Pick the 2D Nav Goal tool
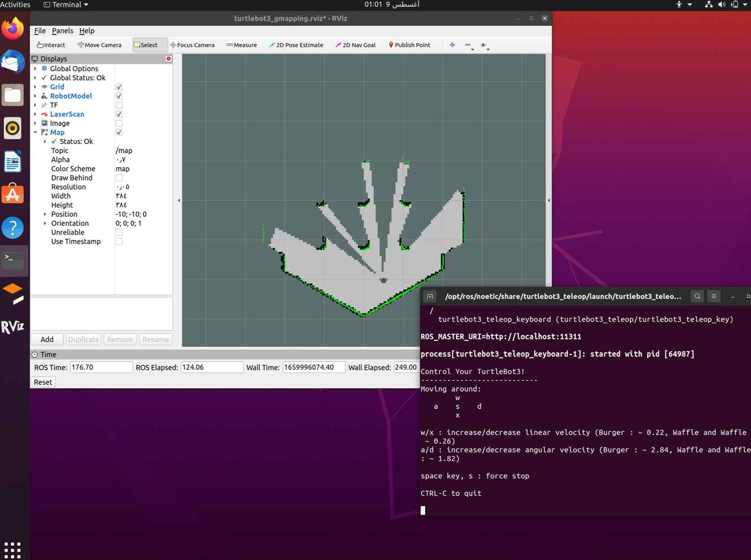 point(355,45)
